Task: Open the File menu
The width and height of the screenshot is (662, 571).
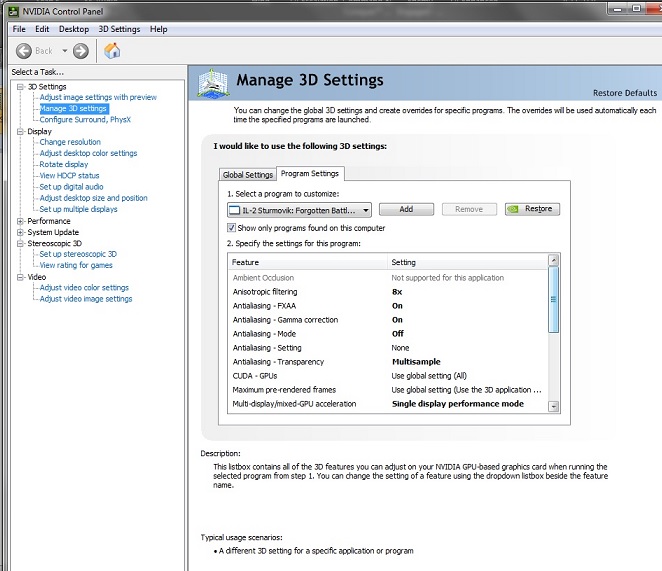Action: click(19, 29)
